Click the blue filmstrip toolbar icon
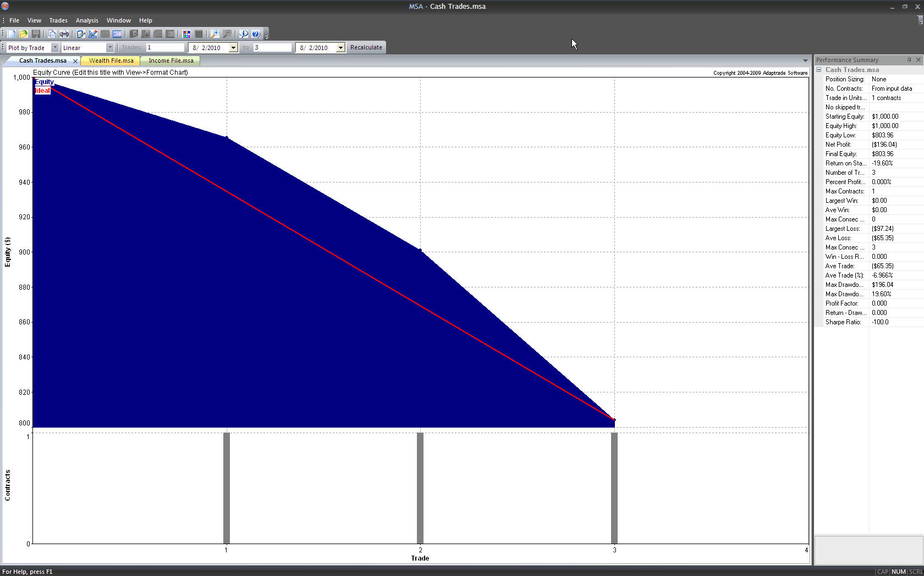Screen dimensions: 924x576 pyautogui.click(x=117, y=34)
